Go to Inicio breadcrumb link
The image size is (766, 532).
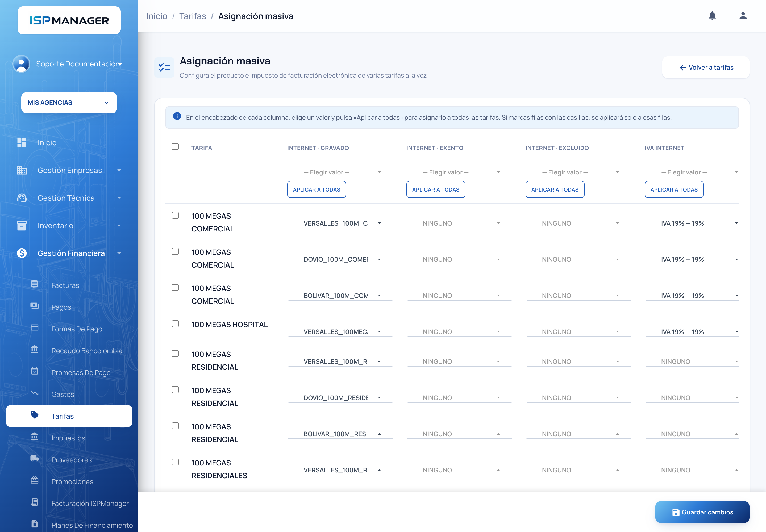pyautogui.click(x=157, y=16)
